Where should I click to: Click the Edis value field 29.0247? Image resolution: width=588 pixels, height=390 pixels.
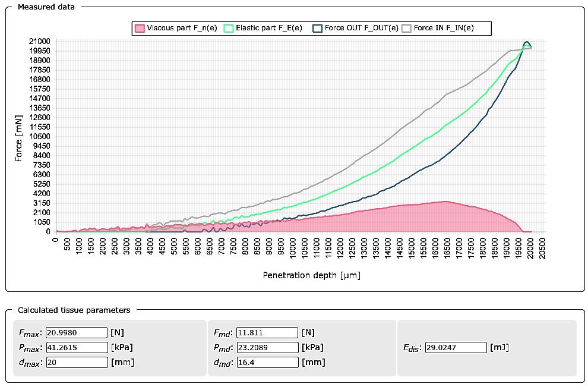pyautogui.click(x=456, y=347)
